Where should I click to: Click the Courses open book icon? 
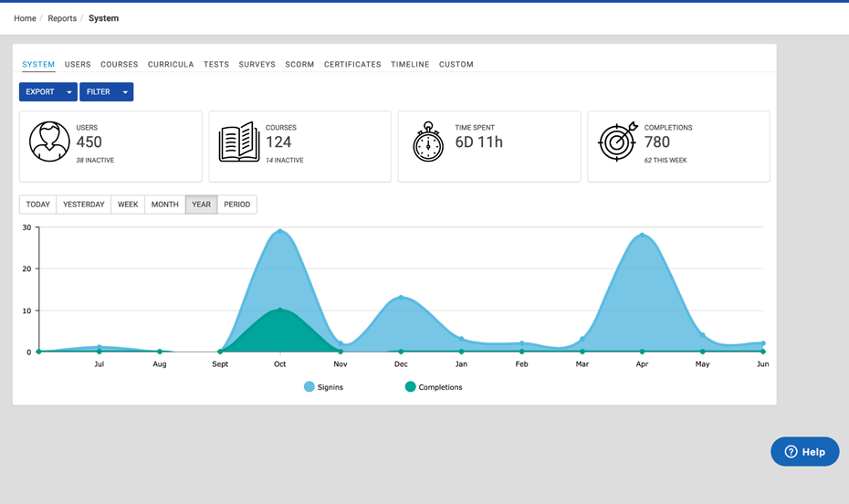point(239,142)
